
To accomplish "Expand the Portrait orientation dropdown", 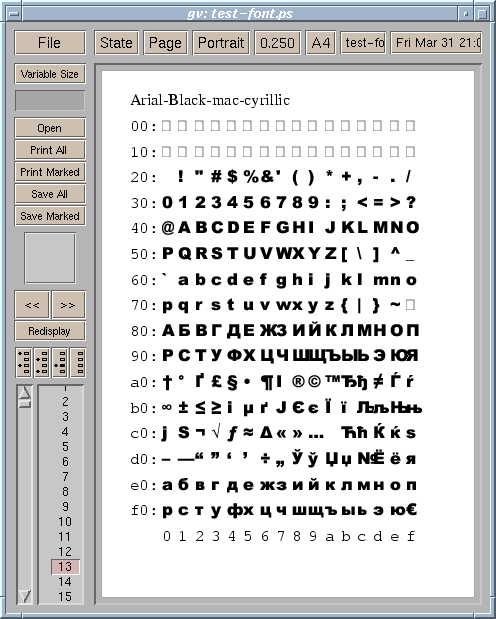I will pyautogui.click(x=221, y=43).
